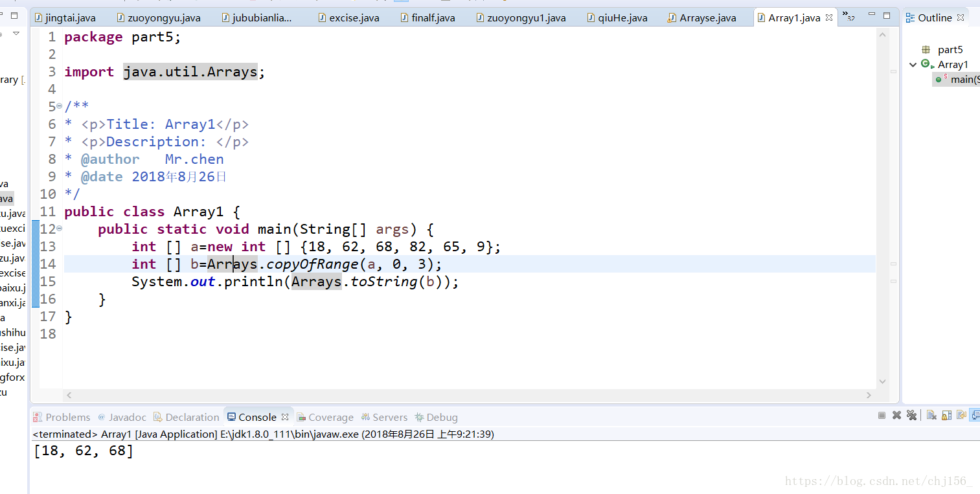The height and width of the screenshot is (494, 980).
Task: Select the Outline view tab
Action: click(935, 18)
